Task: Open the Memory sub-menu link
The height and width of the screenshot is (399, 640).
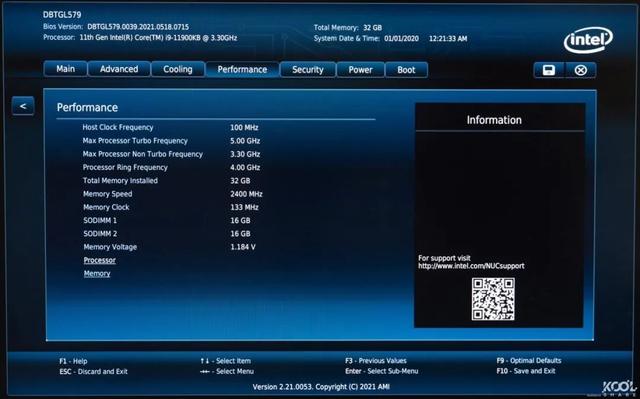Action: tap(97, 274)
